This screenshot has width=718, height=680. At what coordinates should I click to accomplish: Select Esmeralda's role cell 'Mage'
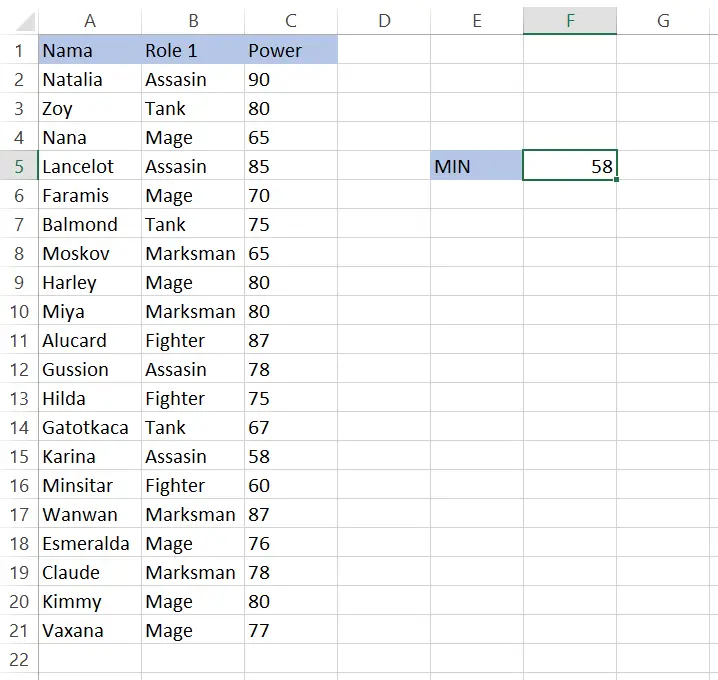click(x=193, y=543)
